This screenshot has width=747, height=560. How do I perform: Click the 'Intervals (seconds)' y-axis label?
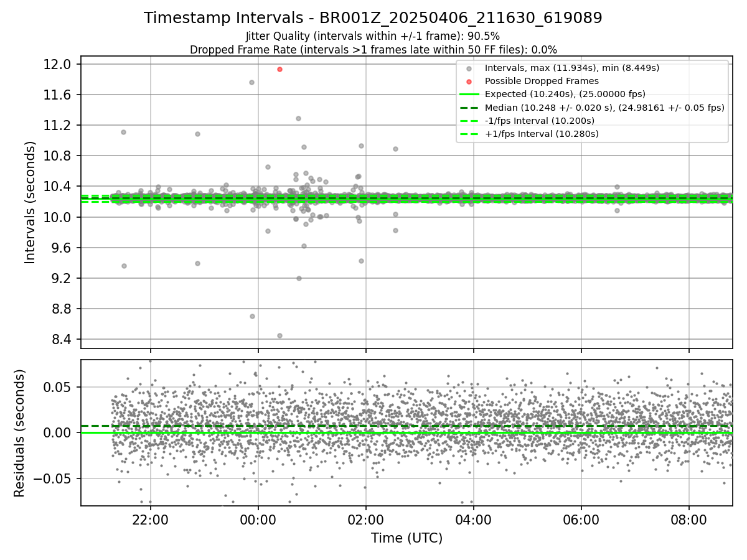[31, 202]
